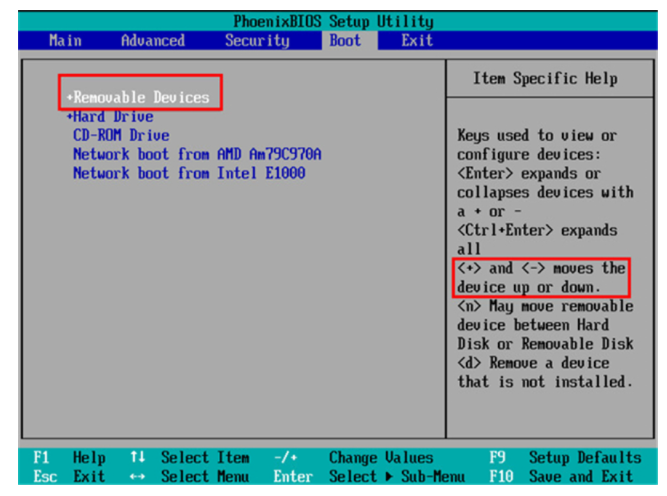Select CD-ROM Drive boot entry
This screenshot has width=667, height=496.
tap(121, 135)
